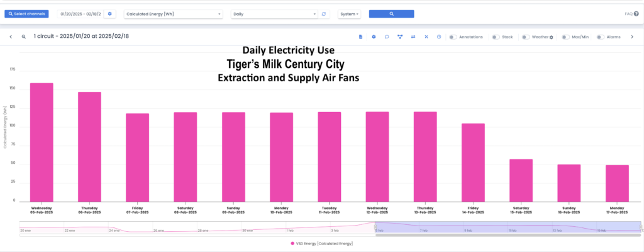Expand the Daily interval dropdown

(274, 14)
